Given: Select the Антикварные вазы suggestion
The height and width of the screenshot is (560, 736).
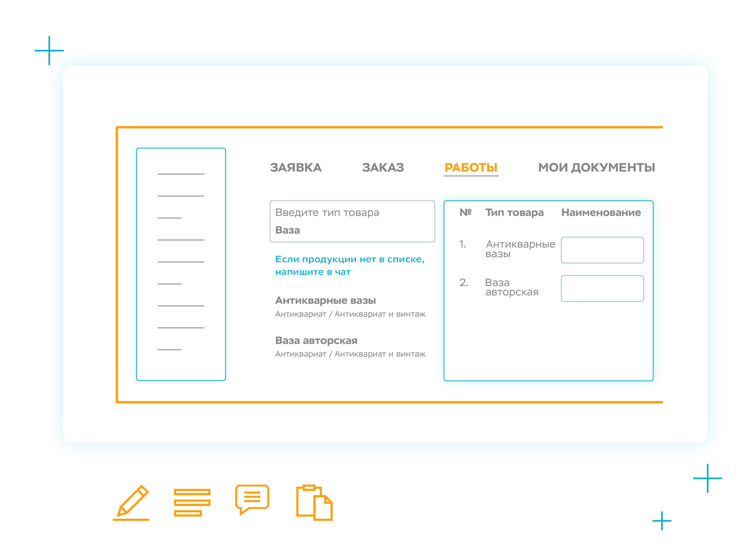Looking at the screenshot, I should (326, 301).
